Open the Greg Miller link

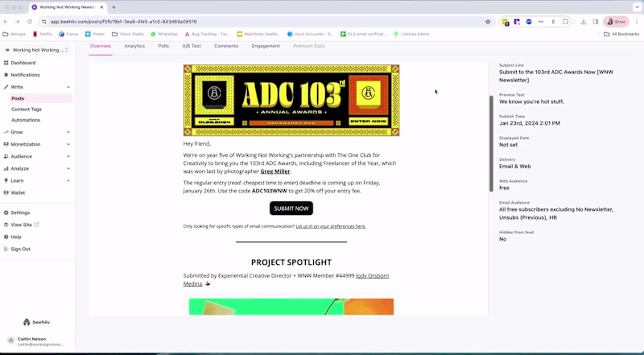(275, 171)
